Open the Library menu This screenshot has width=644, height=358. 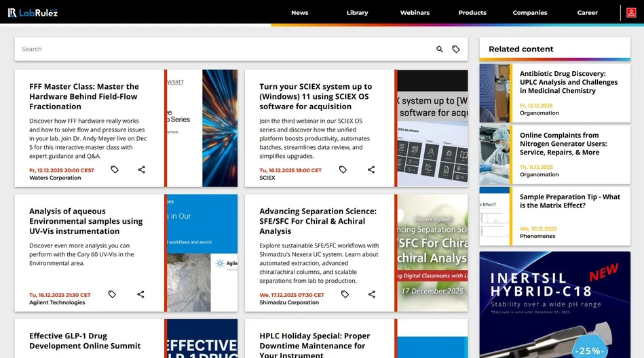(358, 13)
